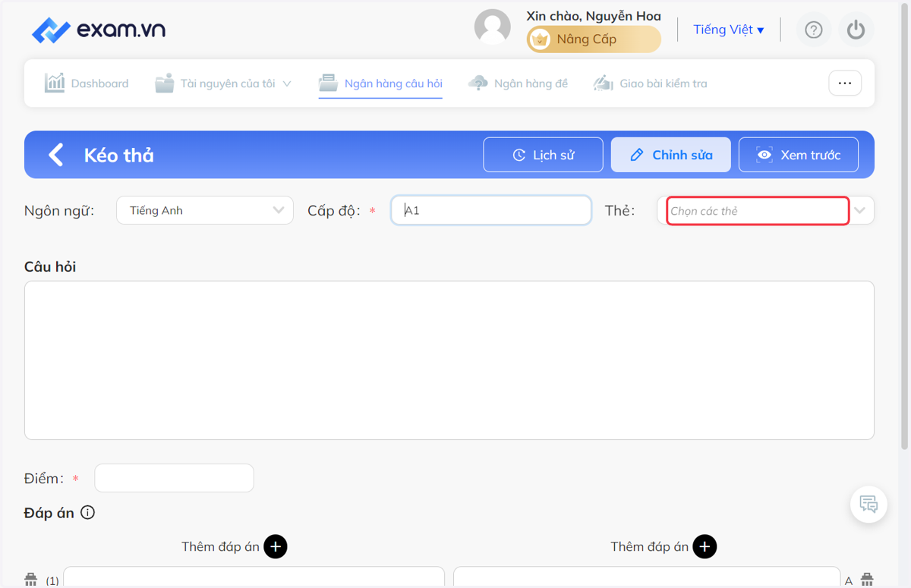
Task: Click the Chọn các thẻ tags field
Action: pos(758,211)
